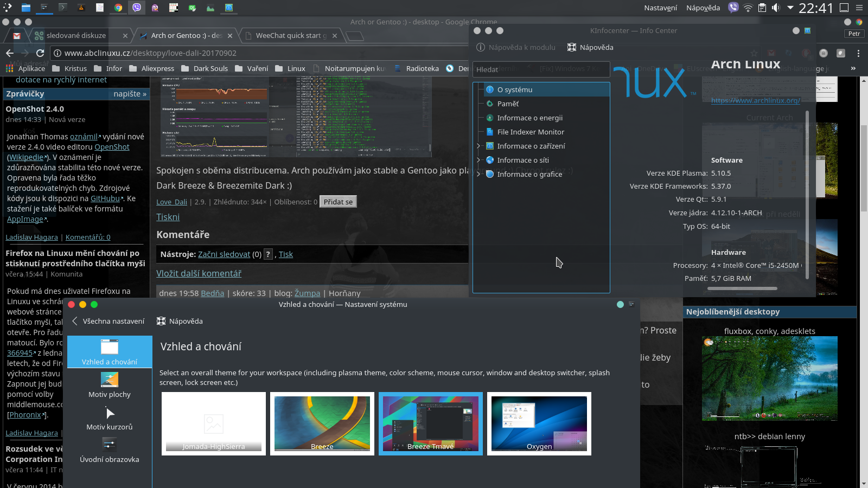Open the terminal from the panel
Screen dimensions: 868x488
tap(63, 8)
